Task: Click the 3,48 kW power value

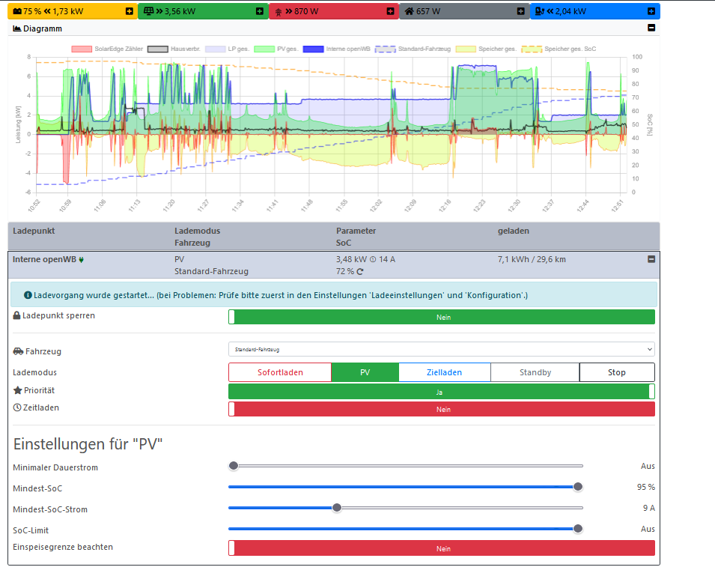Action: [351, 260]
